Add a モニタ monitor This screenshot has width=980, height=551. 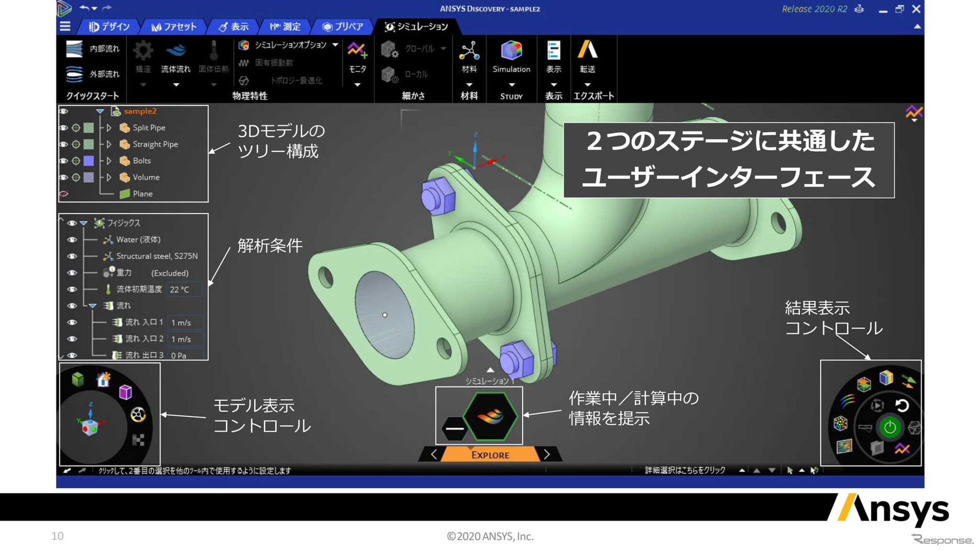click(357, 51)
